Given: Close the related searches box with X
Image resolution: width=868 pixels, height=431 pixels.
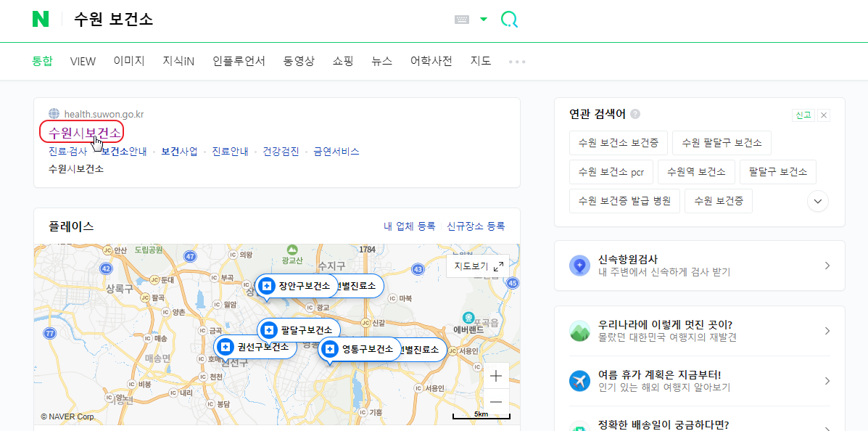Looking at the screenshot, I should point(824,115).
